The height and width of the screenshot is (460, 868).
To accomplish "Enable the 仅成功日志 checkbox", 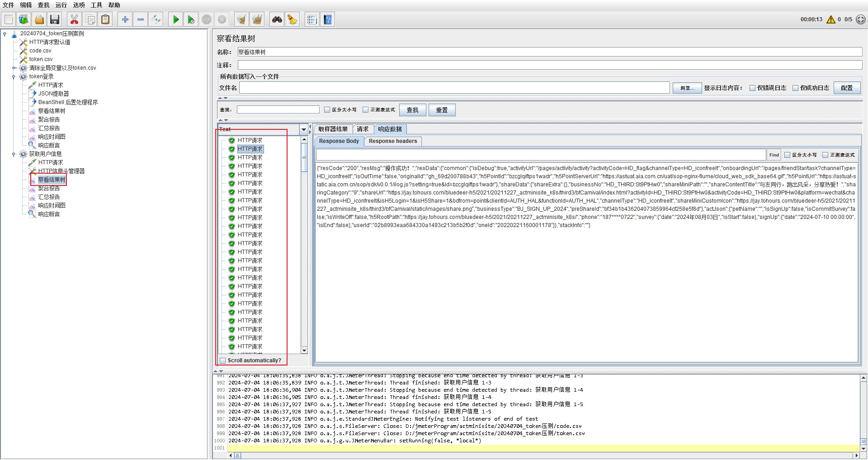I will [x=796, y=88].
